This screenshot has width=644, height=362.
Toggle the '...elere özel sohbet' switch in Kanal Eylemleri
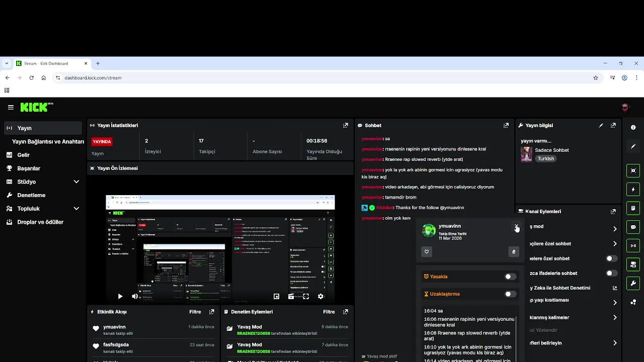coord(611,258)
